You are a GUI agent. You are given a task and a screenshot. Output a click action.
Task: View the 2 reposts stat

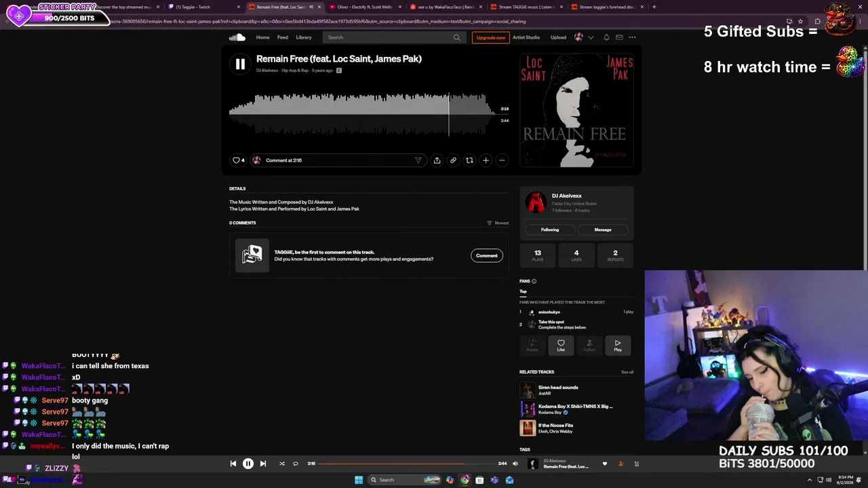(615, 256)
